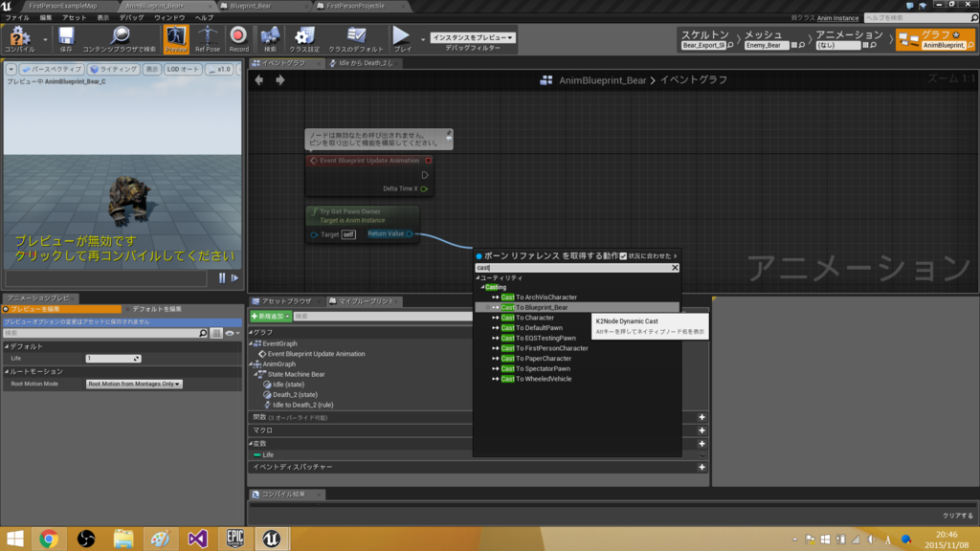Viewport: 980px width, 551px height.
Task: Select Cast To Character
Action: [527, 318]
